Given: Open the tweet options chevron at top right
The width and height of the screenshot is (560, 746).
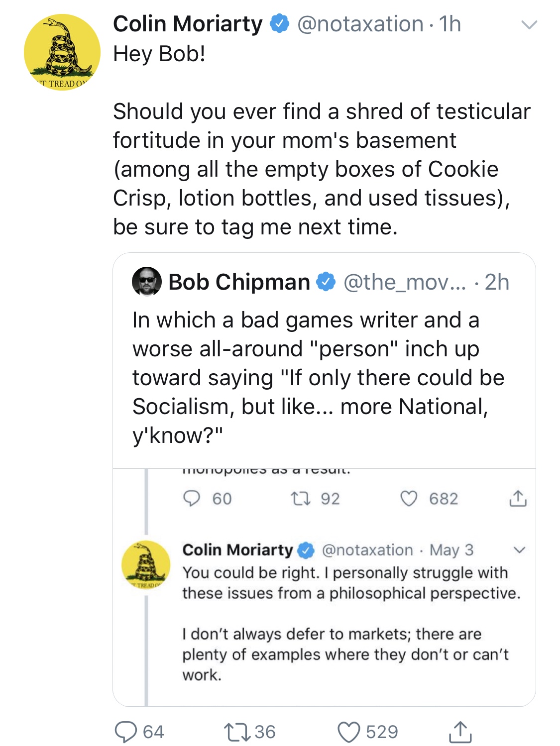Looking at the screenshot, I should pyautogui.click(x=529, y=24).
